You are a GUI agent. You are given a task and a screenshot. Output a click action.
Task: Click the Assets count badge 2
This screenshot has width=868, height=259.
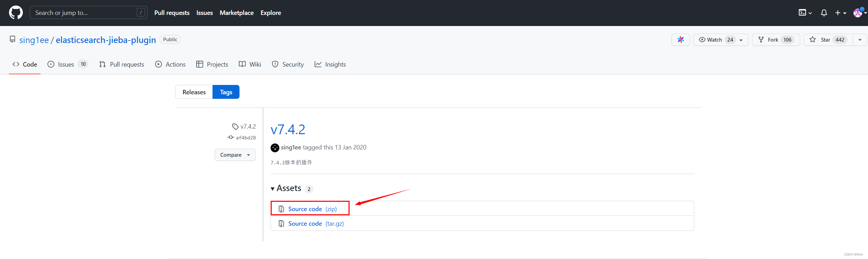tap(309, 189)
